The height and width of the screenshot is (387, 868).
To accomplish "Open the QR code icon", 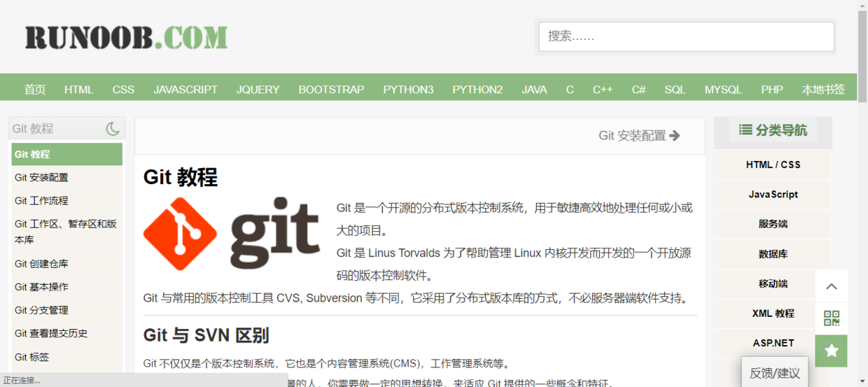I will tap(832, 319).
